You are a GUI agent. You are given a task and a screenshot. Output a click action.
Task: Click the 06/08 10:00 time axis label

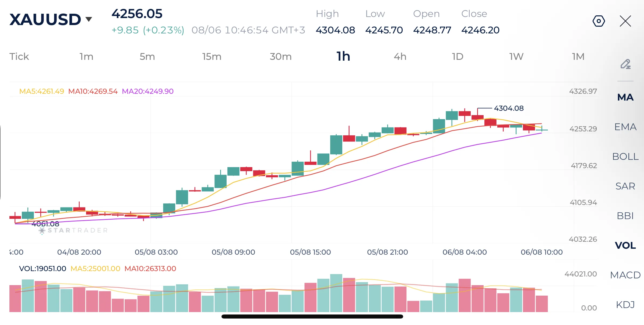pyautogui.click(x=541, y=252)
